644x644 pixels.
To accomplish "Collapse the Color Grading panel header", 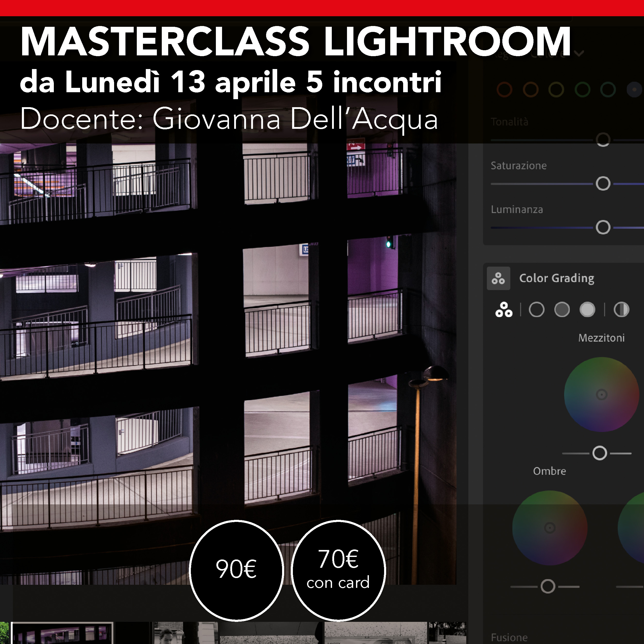I will 557,278.
